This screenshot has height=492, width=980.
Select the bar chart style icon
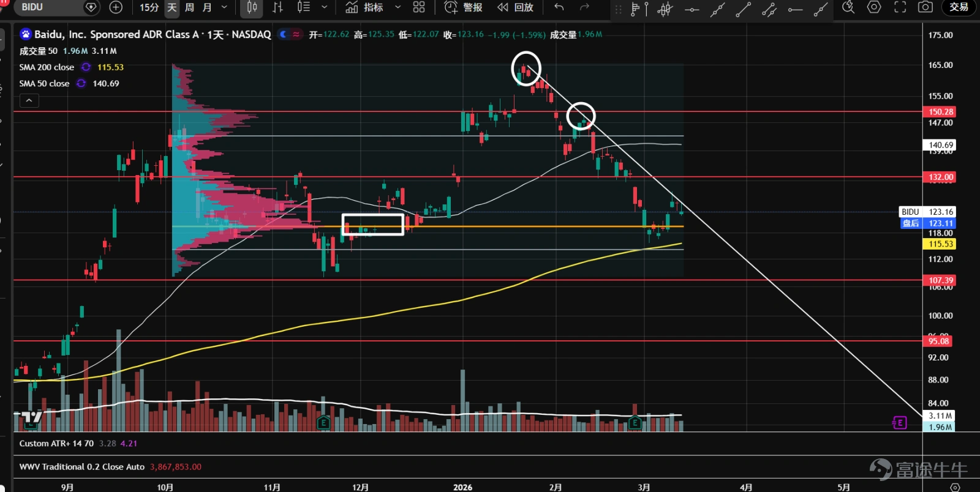pyautogui.click(x=277, y=7)
